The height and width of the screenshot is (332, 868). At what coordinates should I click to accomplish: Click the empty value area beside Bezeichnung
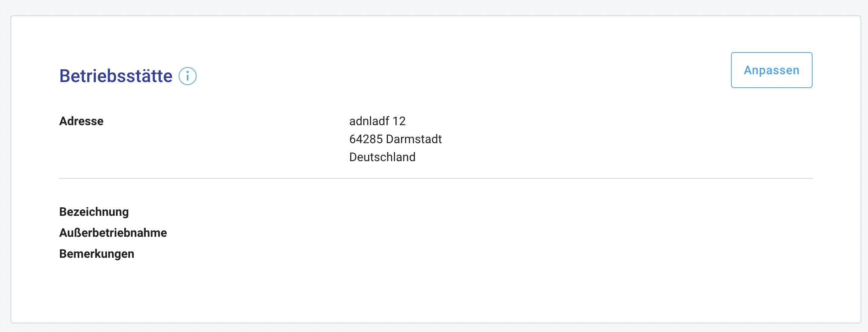coord(412,212)
